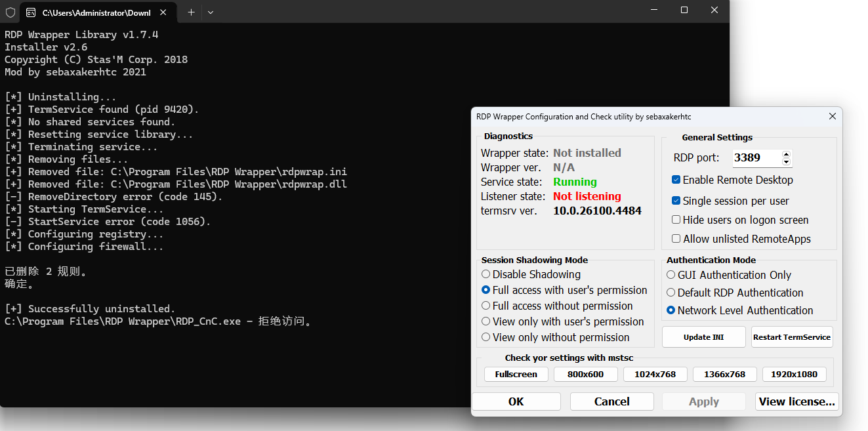Switch to GUI Authentication Only
The height and width of the screenshot is (431, 868).
[670, 275]
